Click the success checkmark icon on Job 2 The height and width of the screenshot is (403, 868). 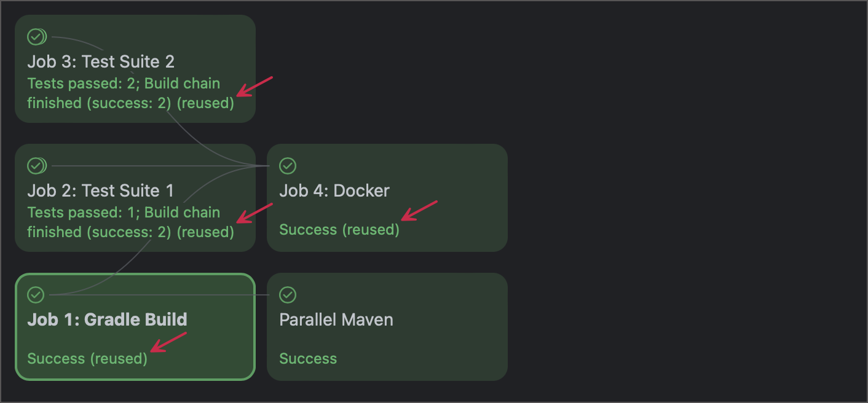coord(37,166)
